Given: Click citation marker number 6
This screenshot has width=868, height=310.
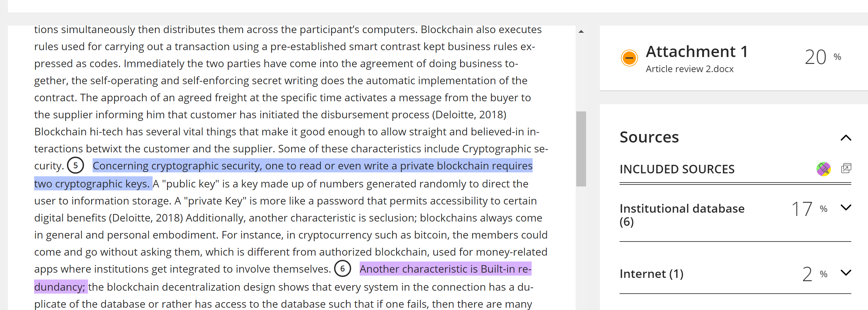Looking at the screenshot, I should click(x=342, y=269).
